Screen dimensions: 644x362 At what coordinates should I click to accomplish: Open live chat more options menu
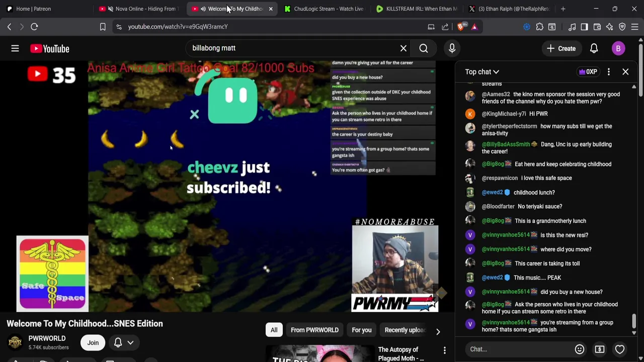(x=609, y=72)
